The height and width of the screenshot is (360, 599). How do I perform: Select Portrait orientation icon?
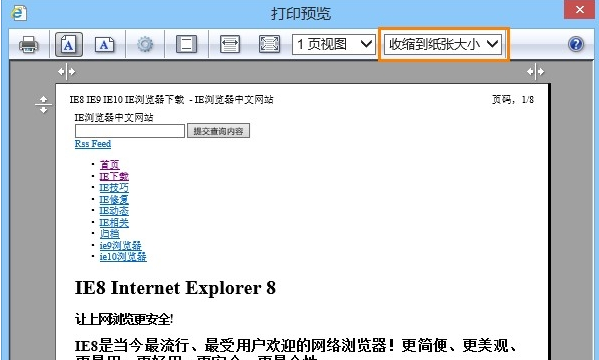point(69,44)
